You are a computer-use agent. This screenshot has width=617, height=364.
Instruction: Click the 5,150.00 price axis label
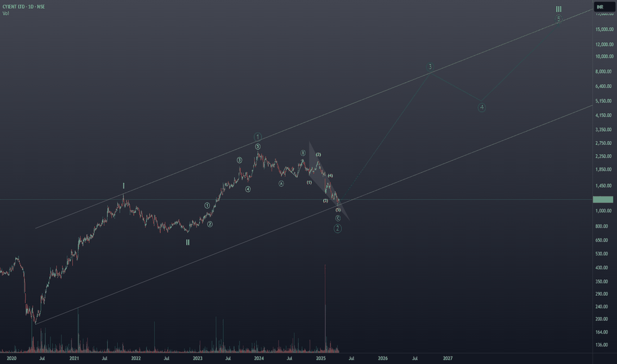604,101
